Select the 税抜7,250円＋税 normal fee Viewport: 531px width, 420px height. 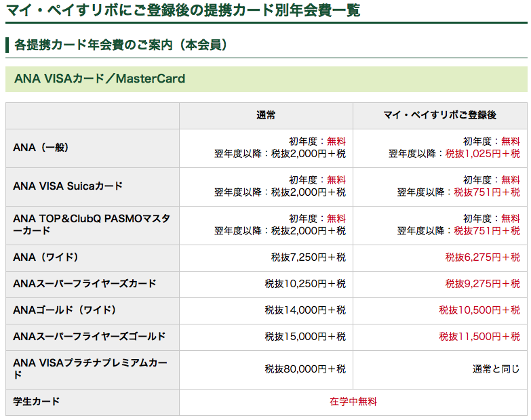pyautogui.click(x=309, y=257)
